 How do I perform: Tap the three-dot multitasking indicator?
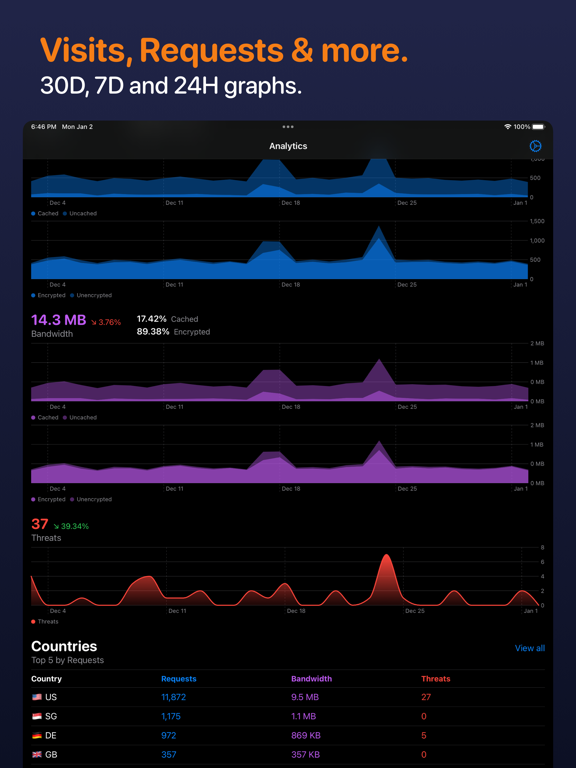288,127
